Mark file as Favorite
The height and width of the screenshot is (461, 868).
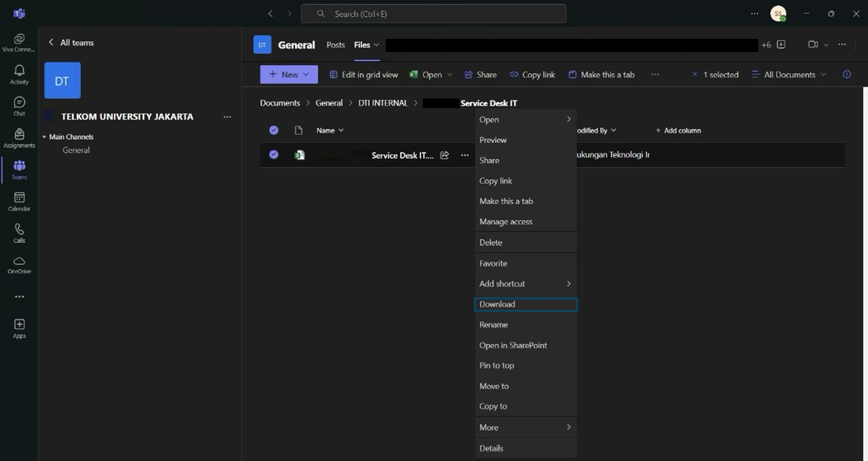tap(525, 263)
